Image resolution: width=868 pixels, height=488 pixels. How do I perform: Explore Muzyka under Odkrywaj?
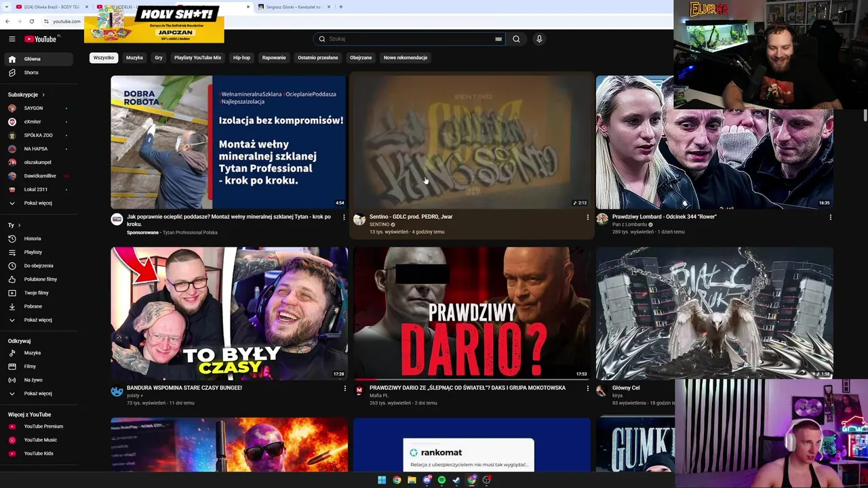coord(39,353)
